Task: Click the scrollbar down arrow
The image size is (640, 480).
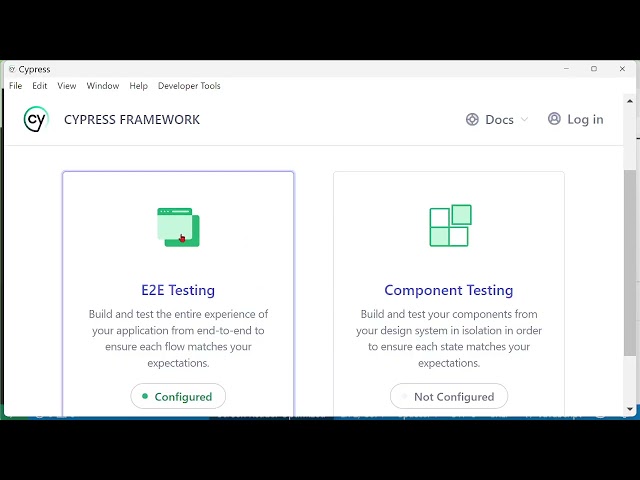Action: 630,409
